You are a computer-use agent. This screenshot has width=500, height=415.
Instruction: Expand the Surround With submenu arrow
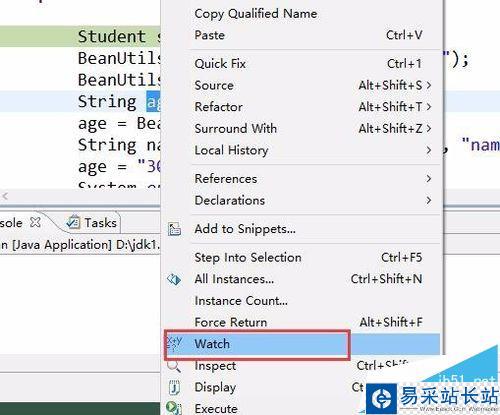click(429, 129)
